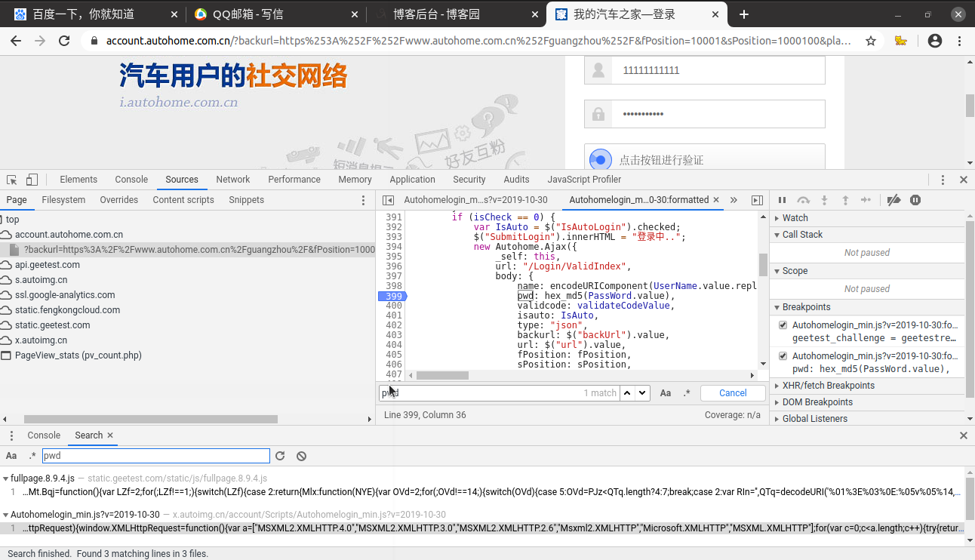Collapse fullpage.8.9.4.js search result group

tap(6, 478)
